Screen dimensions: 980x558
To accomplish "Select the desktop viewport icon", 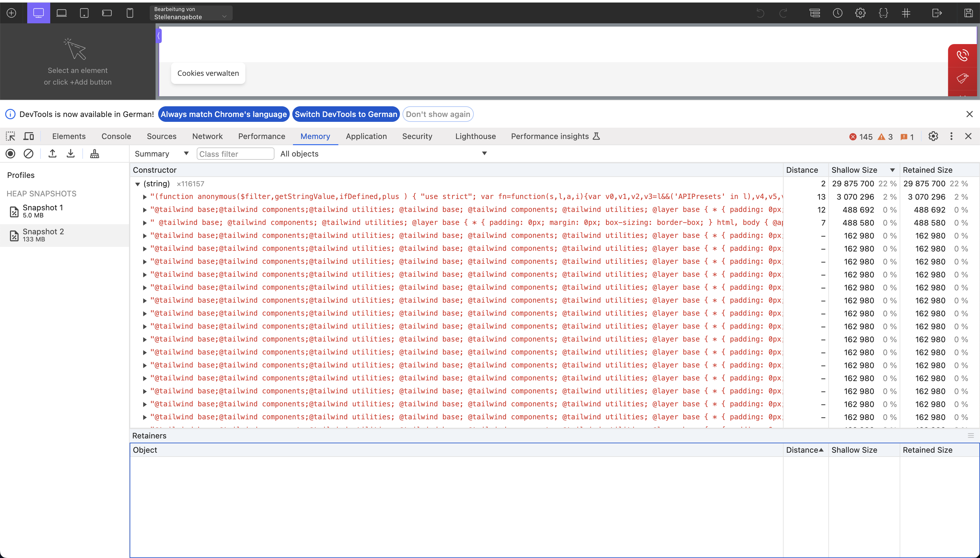I will [38, 13].
